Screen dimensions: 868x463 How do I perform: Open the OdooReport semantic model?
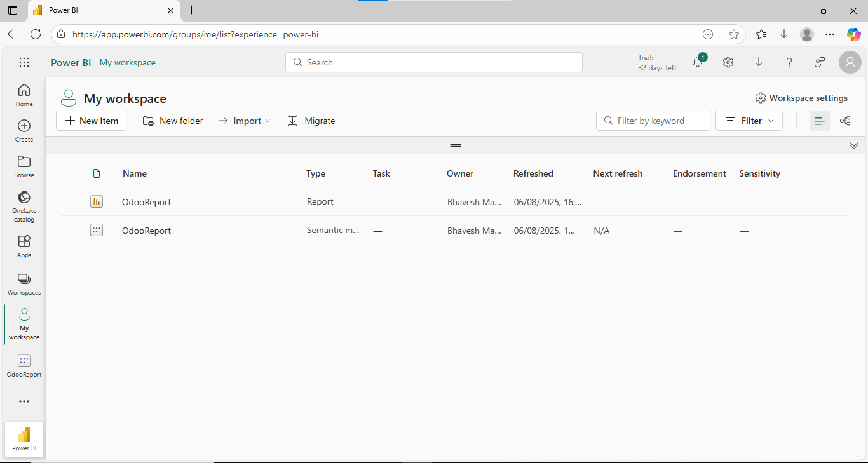tap(146, 231)
